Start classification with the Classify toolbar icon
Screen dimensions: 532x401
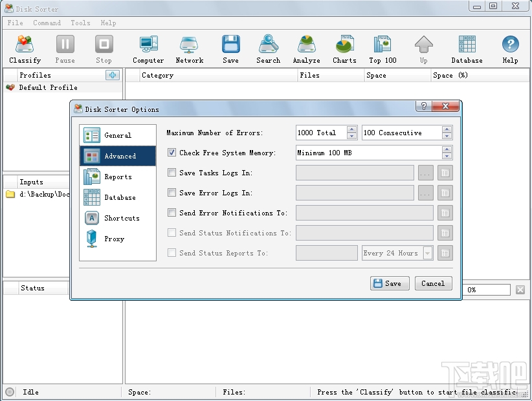pos(25,50)
